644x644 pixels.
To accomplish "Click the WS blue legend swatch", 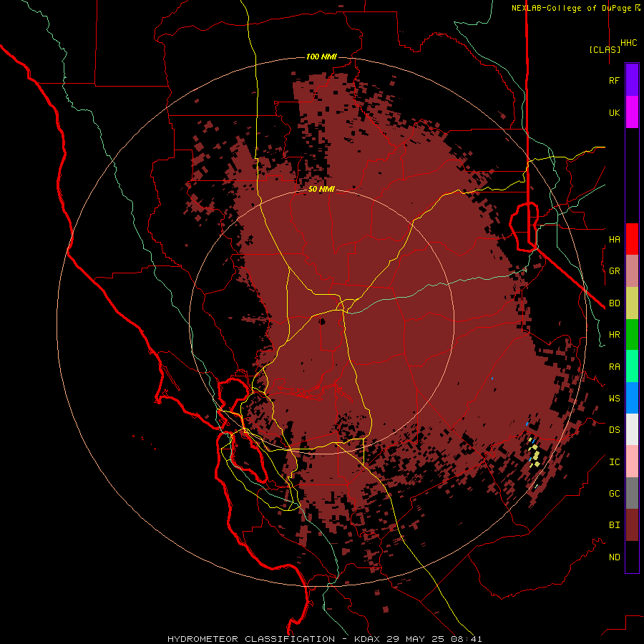I will [632, 398].
